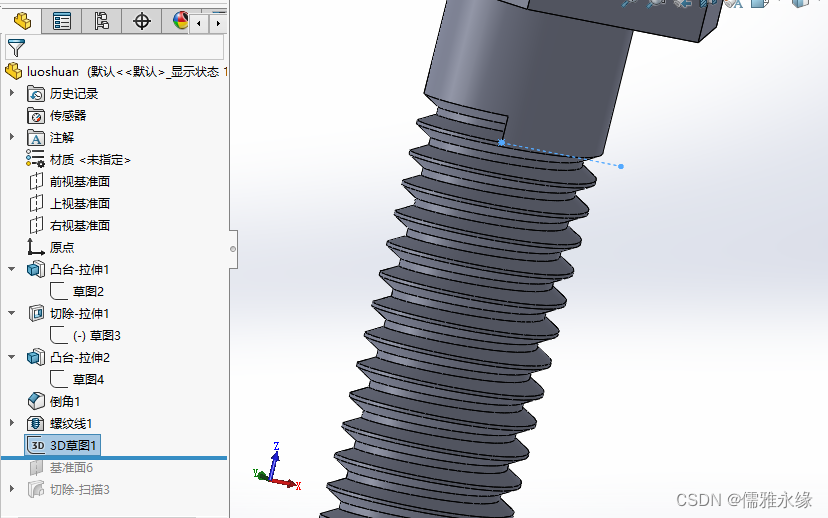Select the luoshuan part root node

tap(127, 72)
